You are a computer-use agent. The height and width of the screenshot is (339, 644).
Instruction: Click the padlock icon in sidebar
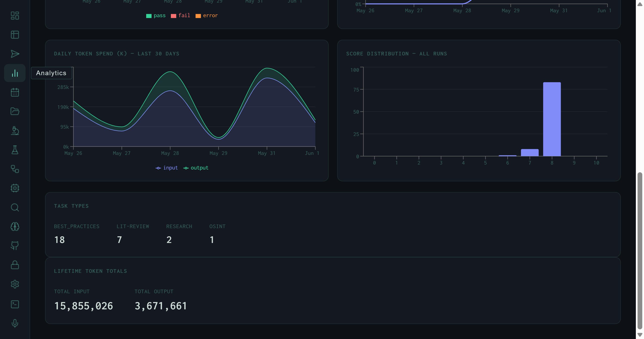[15, 265]
